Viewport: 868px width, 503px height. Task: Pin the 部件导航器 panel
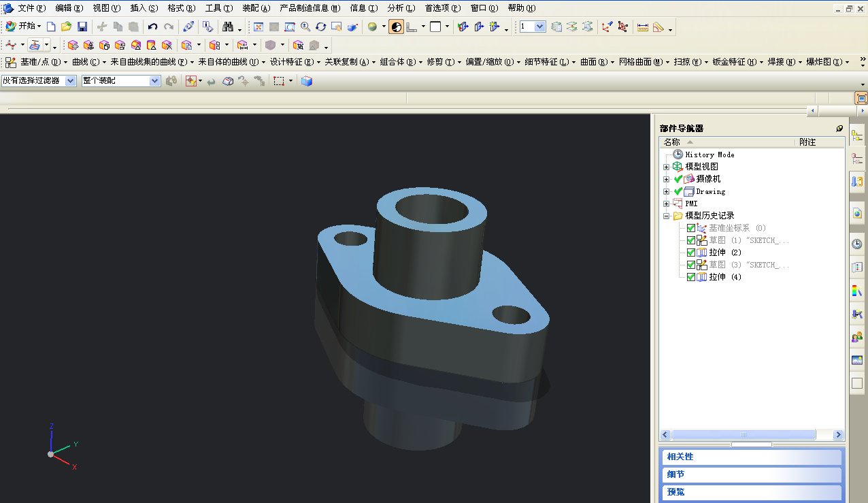click(839, 128)
